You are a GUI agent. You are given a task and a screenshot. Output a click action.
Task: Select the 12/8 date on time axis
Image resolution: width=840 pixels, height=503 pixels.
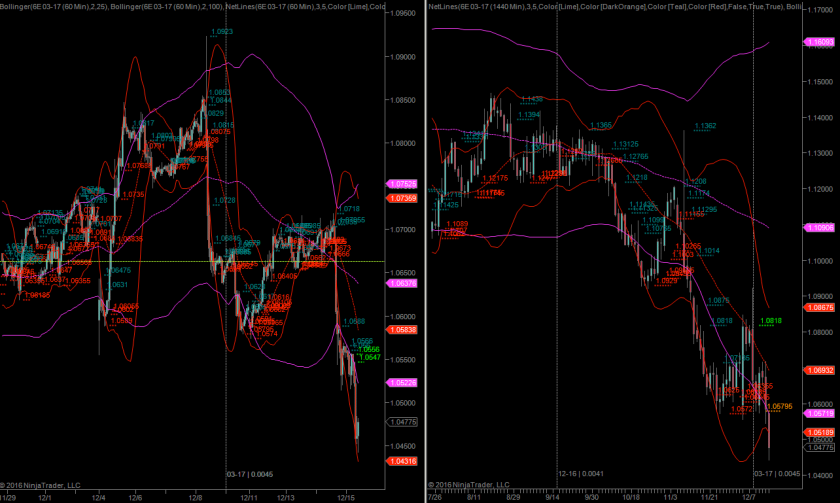[196, 498]
